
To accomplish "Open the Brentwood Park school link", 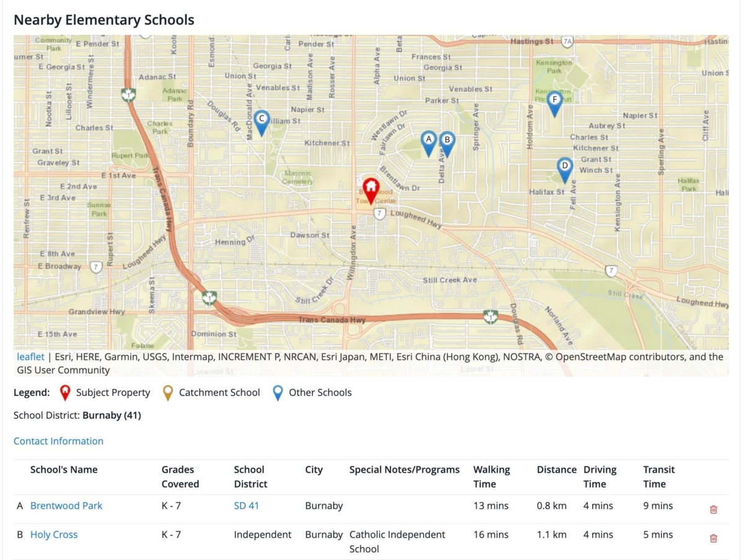I will coord(66,505).
